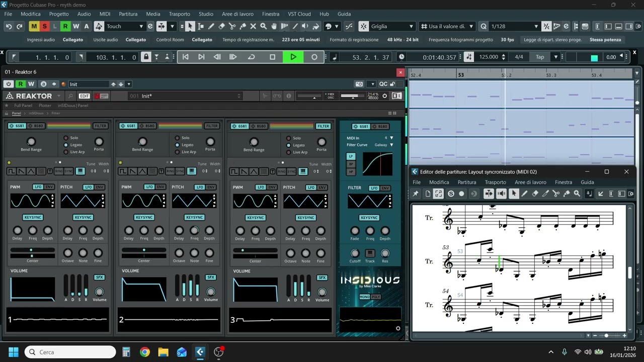
Task: Click the pin icon in score editor toolbar
Action: [x=415, y=194]
